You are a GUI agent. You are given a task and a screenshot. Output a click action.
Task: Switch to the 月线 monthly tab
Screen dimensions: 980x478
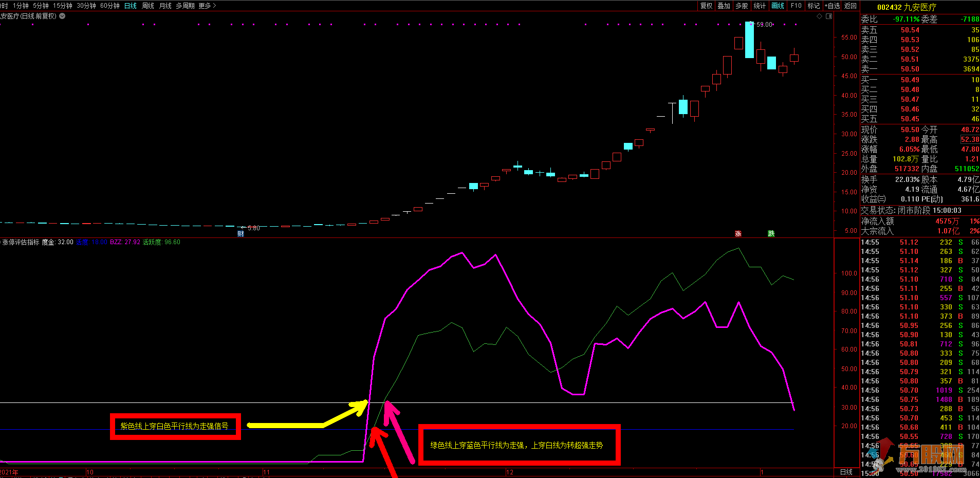click(x=165, y=6)
